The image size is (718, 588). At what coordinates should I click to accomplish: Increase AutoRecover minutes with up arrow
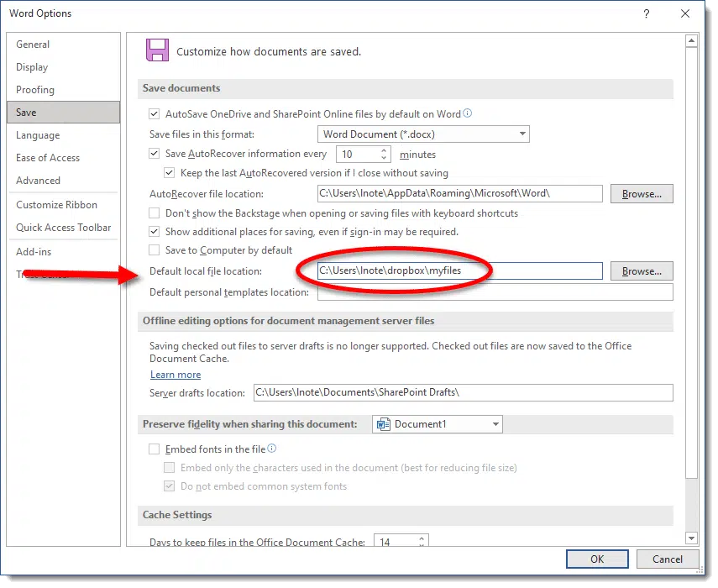(x=385, y=150)
